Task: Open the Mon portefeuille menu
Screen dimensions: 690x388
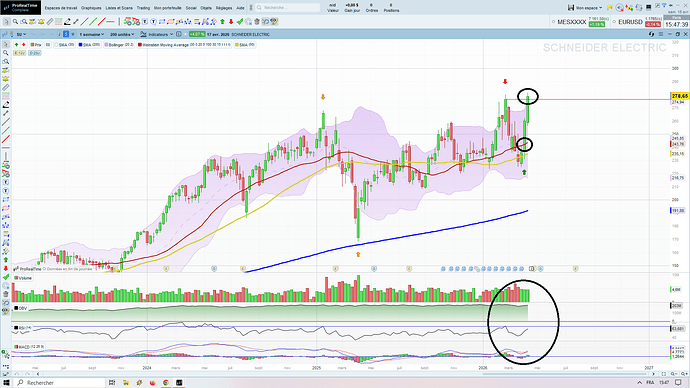Action: point(168,8)
